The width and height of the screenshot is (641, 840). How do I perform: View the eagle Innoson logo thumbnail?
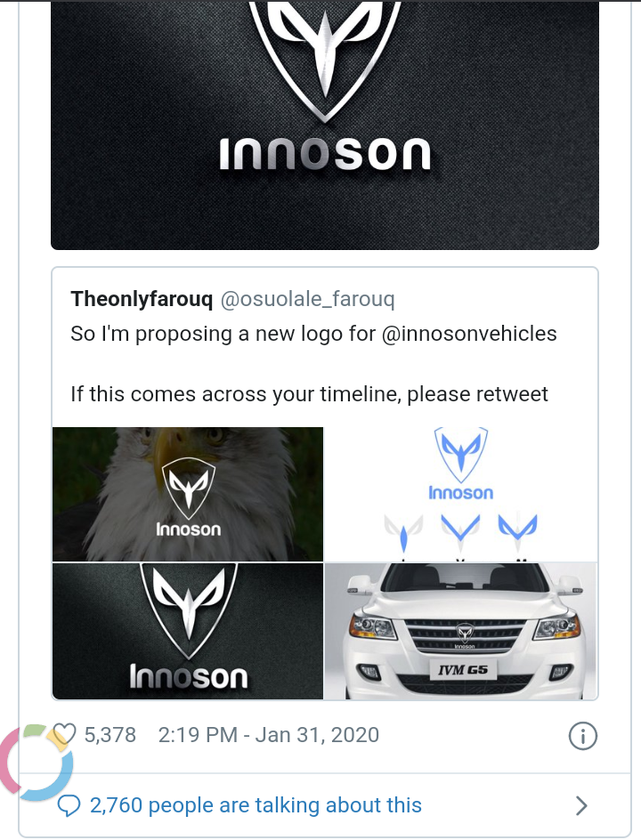point(188,494)
